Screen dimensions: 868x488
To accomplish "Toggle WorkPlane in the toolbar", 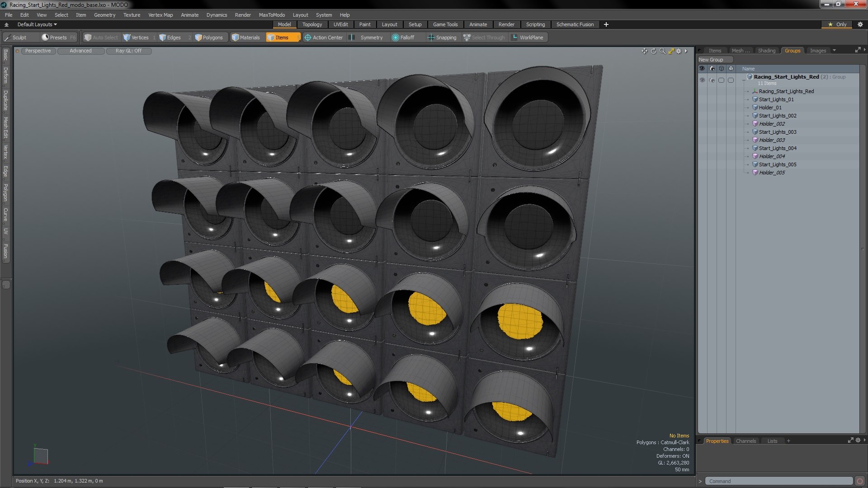I will coord(527,38).
